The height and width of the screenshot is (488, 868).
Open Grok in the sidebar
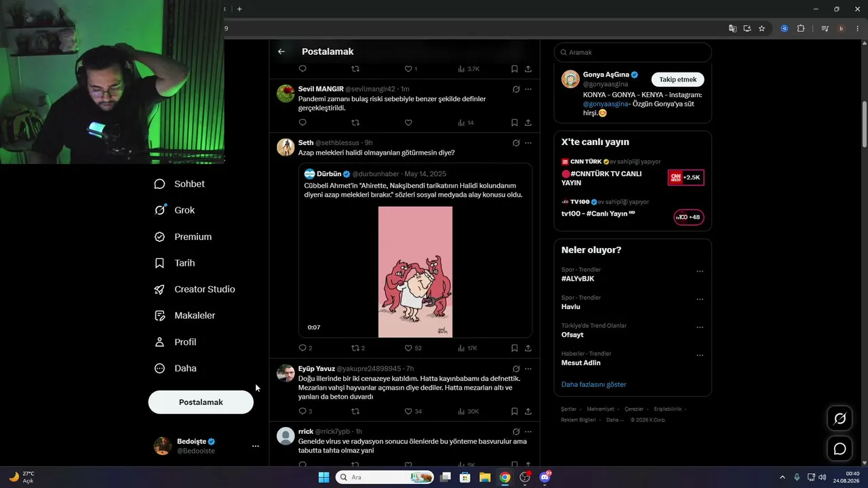[175, 210]
